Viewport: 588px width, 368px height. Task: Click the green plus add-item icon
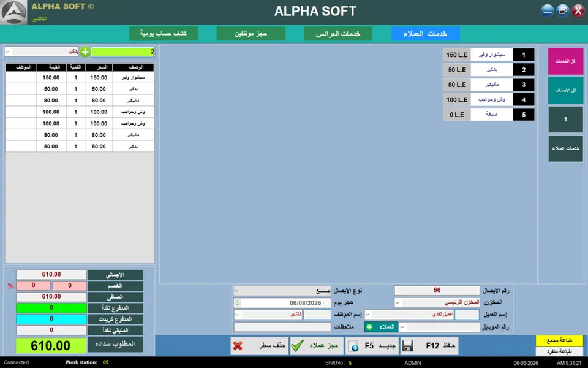coord(85,52)
